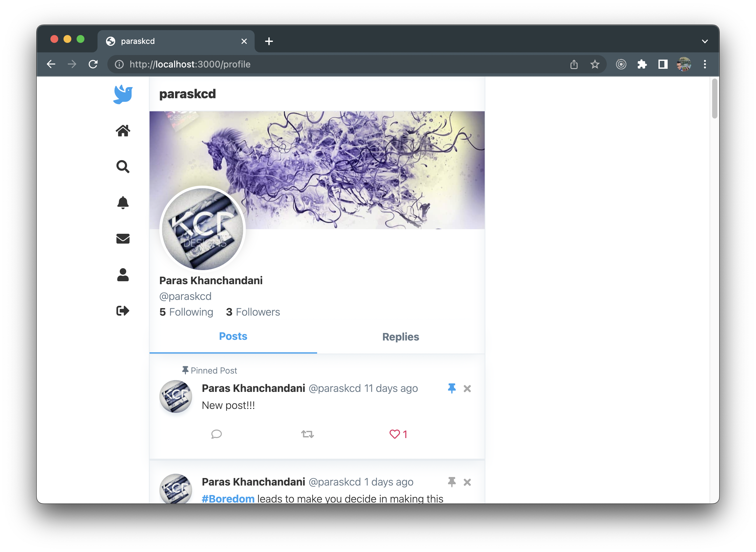The height and width of the screenshot is (552, 756).
Task: Click the comment bubble on New post
Action: [216, 434]
